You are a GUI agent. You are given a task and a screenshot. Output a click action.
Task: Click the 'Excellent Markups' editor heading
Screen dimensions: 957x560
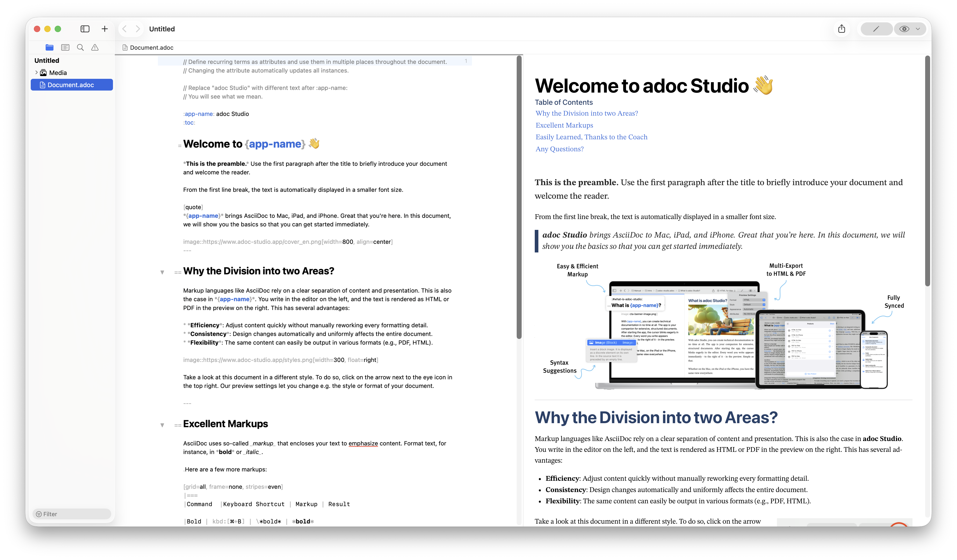(225, 424)
